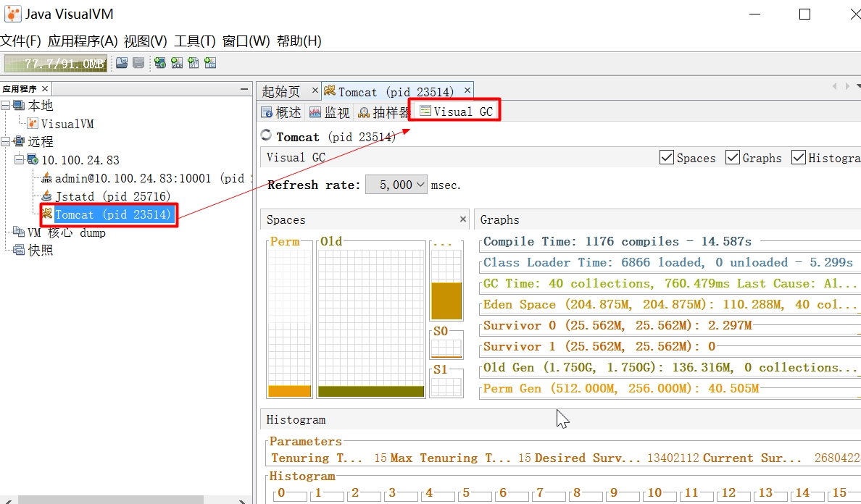Click the Load snapshot toolbar icon
Viewport: 861px width, 504px height.
click(122, 63)
